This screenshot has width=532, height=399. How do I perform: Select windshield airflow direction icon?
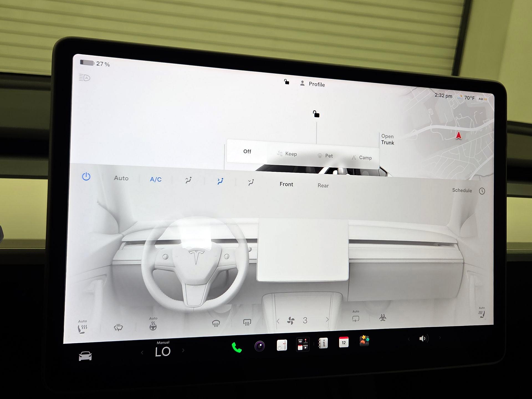coord(188,180)
